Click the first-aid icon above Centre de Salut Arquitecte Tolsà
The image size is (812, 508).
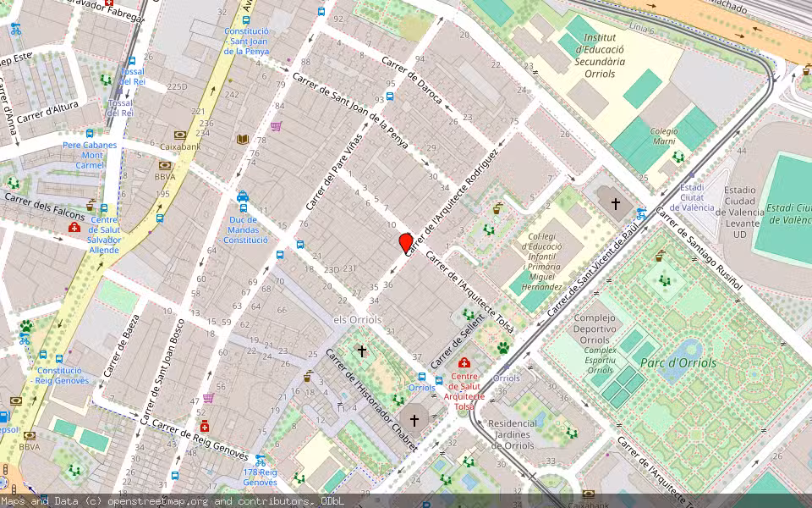464,362
